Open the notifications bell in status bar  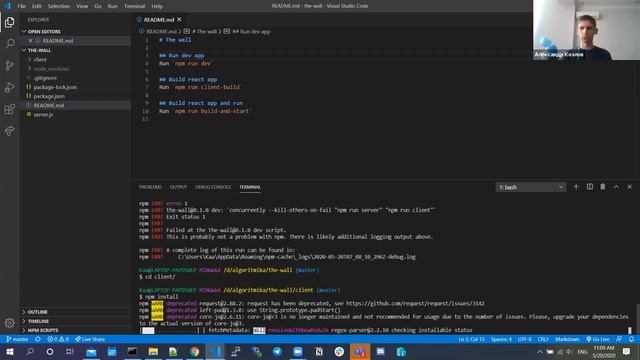(631, 339)
